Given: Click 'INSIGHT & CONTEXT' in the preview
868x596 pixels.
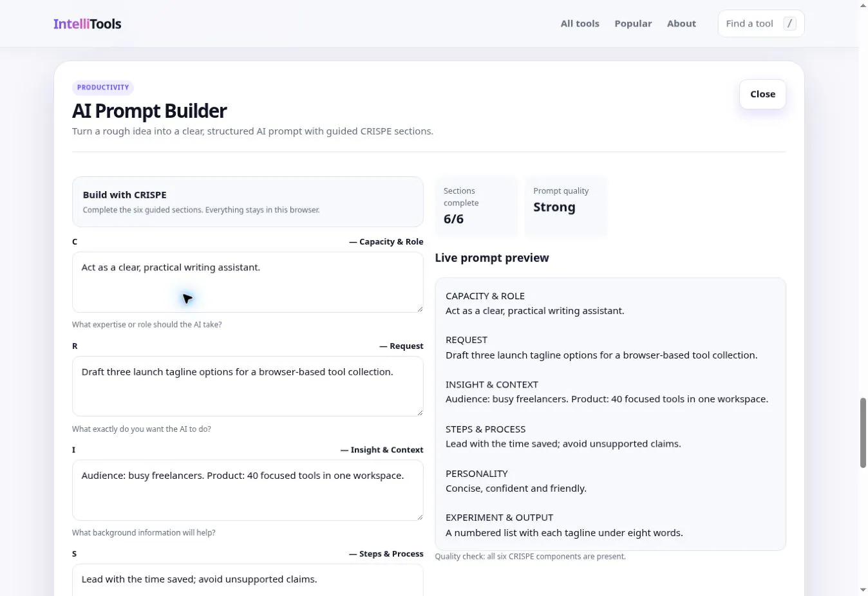Looking at the screenshot, I should point(492,385).
